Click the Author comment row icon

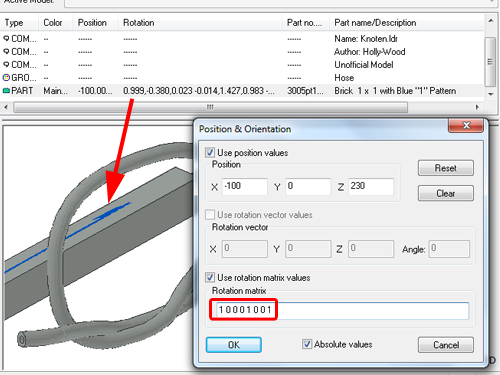pyautogui.click(x=6, y=52)
